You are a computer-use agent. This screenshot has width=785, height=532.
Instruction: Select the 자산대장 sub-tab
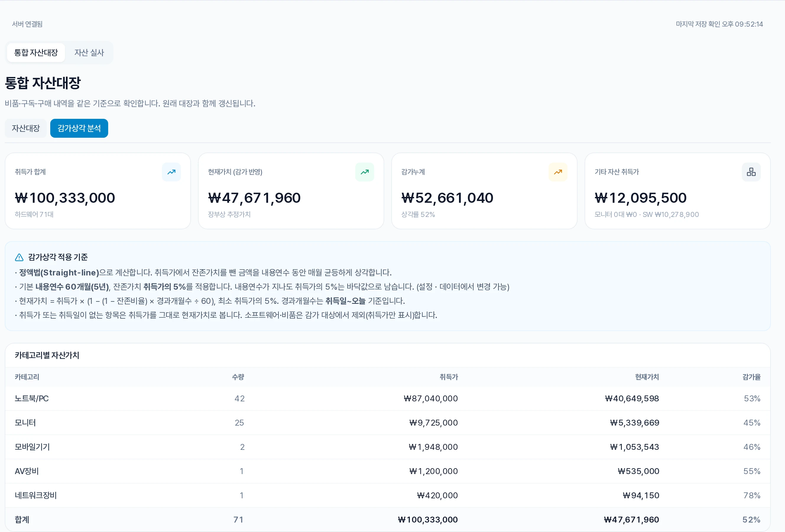tap(26, 128)
